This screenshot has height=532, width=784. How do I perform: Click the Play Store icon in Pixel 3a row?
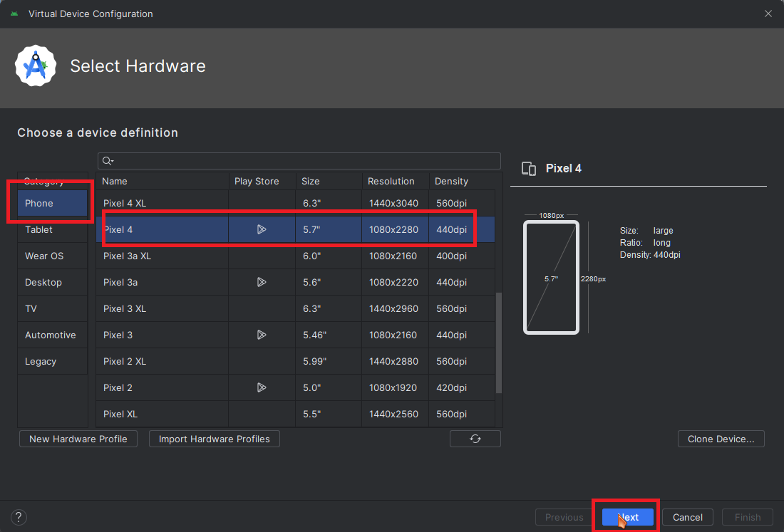(x=262, y=282)
